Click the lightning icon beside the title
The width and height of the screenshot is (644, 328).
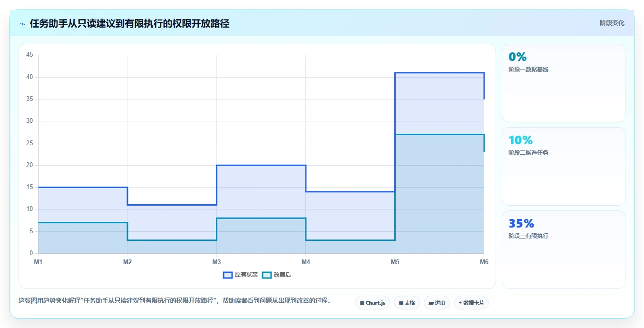[x=22, y=24]
